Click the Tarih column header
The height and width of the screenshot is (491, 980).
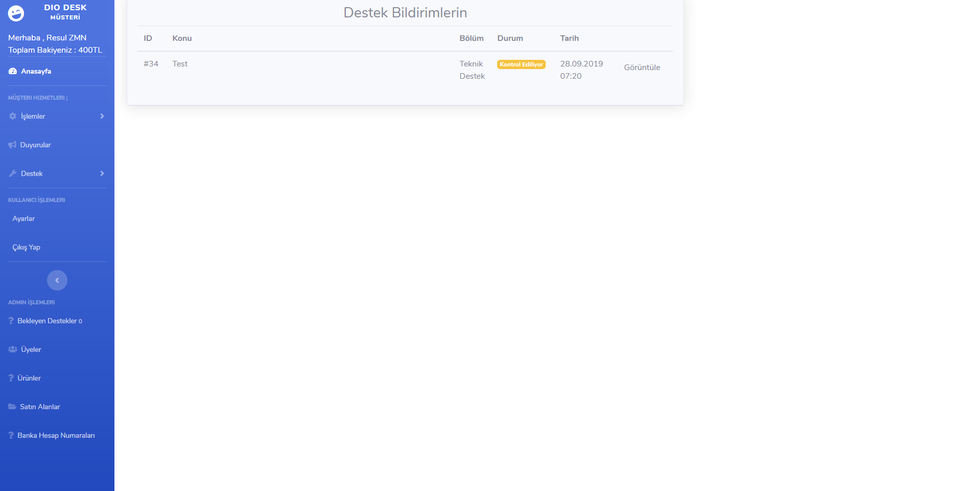pos(569,38)
